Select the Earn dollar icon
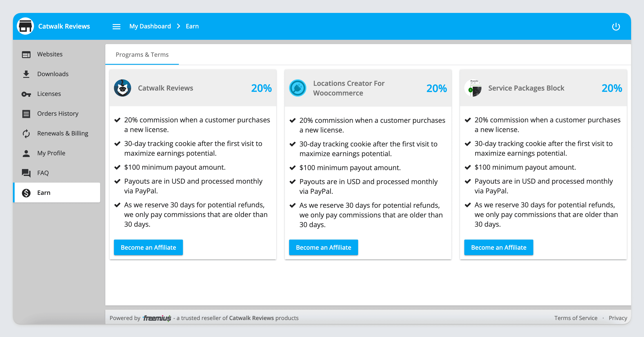The height and width of the screenshot is (337, 644). (x=26, y=193)
